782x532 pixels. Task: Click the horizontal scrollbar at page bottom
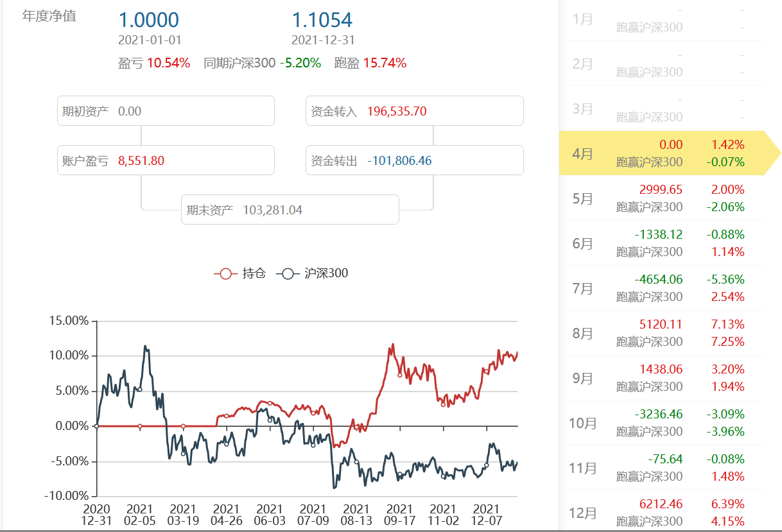tap(391, 530)
